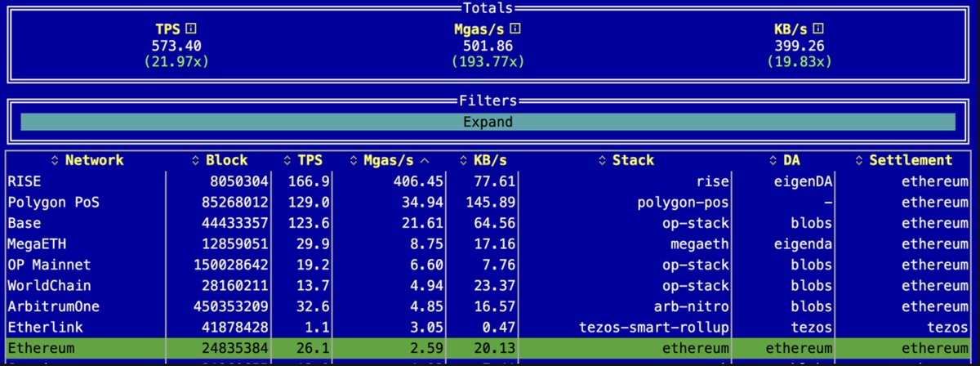The image size is (980, 366).
Task: Click the Network column header label
Action: pyautogui.click(x=94, y=160)
